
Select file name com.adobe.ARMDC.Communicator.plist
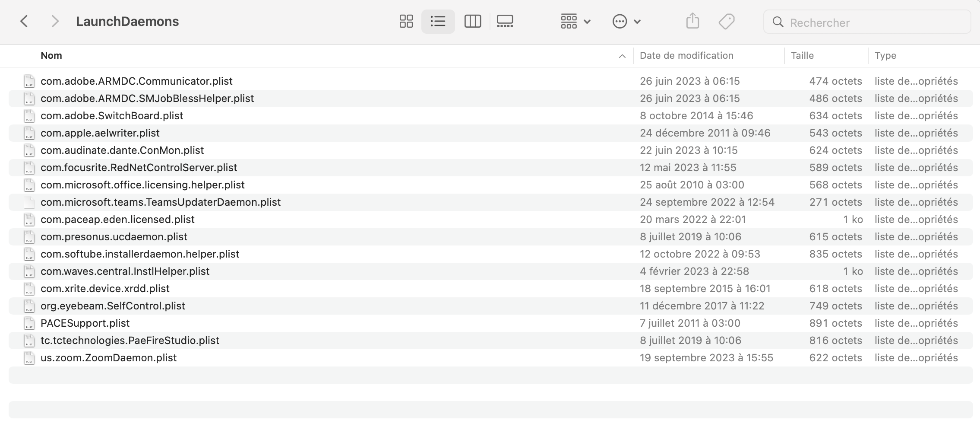[136, 81]
